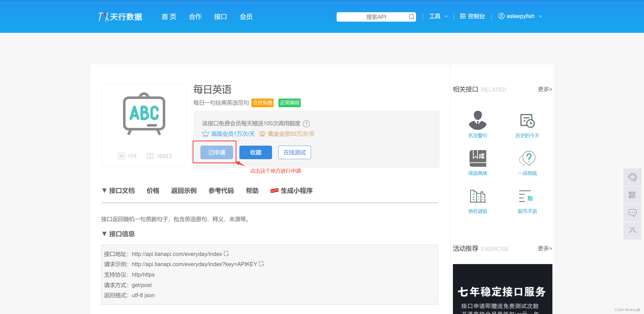This screenshot has height=314, width=644.
Task: Click the 搜索API search field
Action: tap(371, 17)
